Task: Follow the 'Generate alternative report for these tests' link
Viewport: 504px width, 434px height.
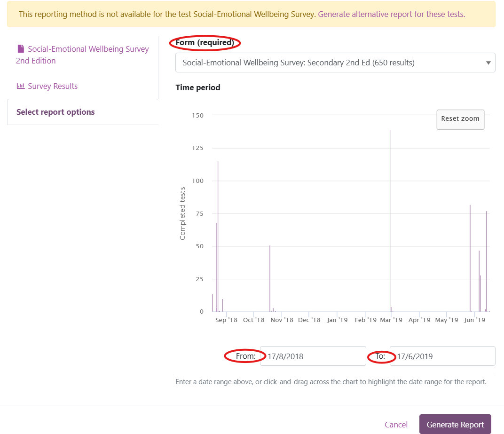Action: point(391,14)
